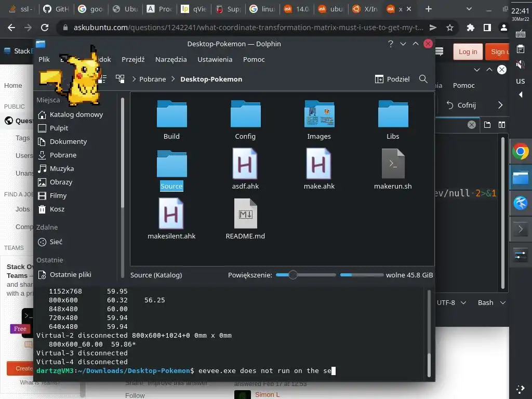Image resolution: width=532 pixels, height=399 pixels.
Task: Open a new Chrome tab with plus
Action: tap(429, 9)
